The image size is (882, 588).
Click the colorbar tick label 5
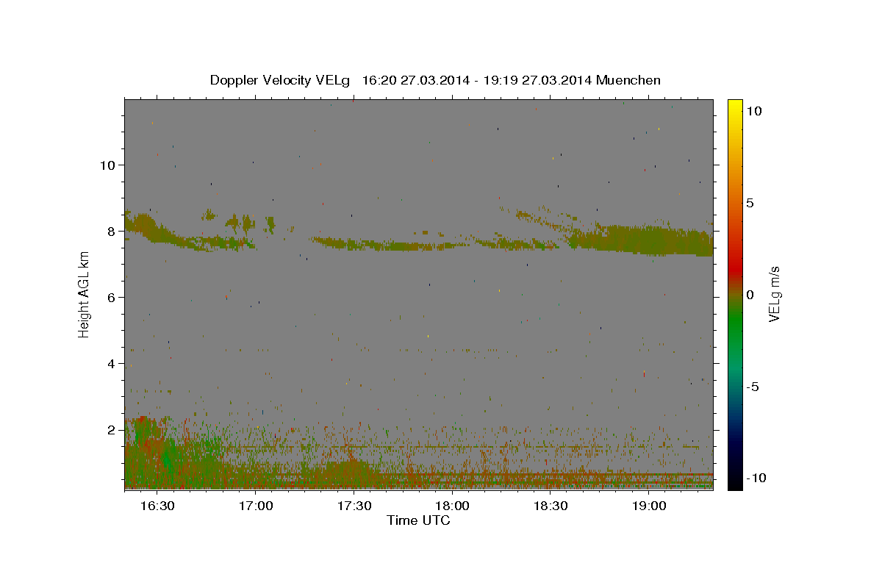click(x=750, y=203)
